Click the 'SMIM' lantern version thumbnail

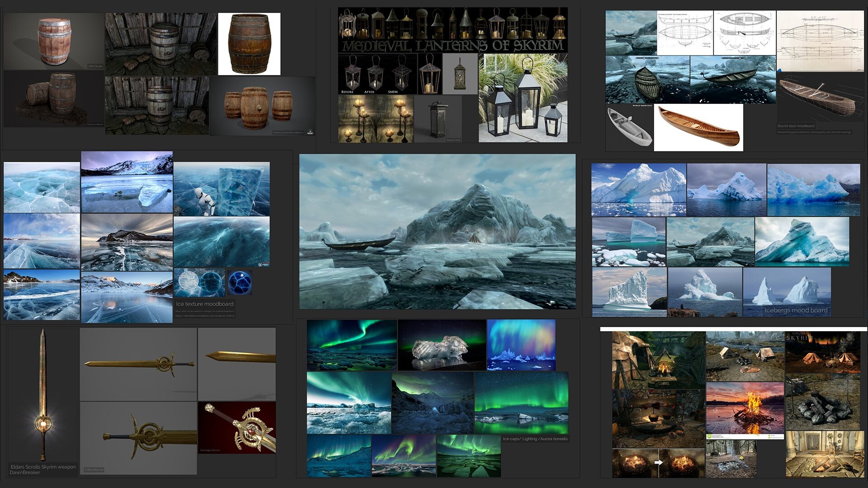click(x=402, y=76)
